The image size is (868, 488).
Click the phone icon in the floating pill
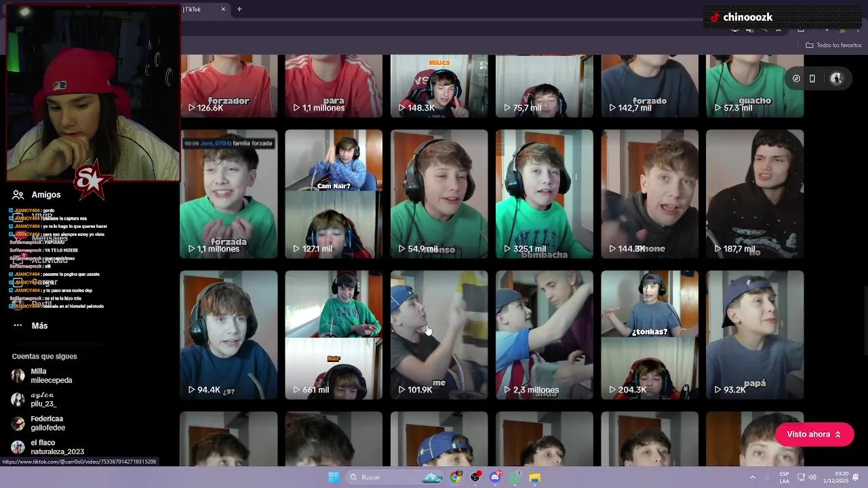pyautogui.click(x=812, y=79)
